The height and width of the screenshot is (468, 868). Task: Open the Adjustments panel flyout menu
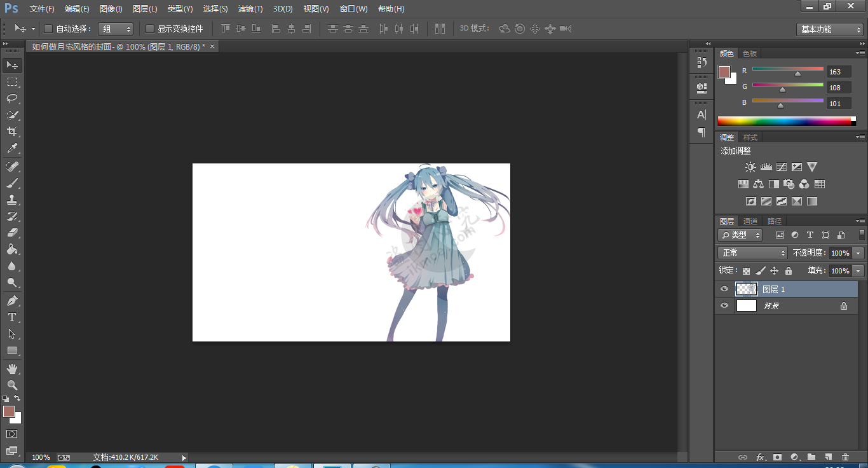pyautogui.click(x=860, y=137)
